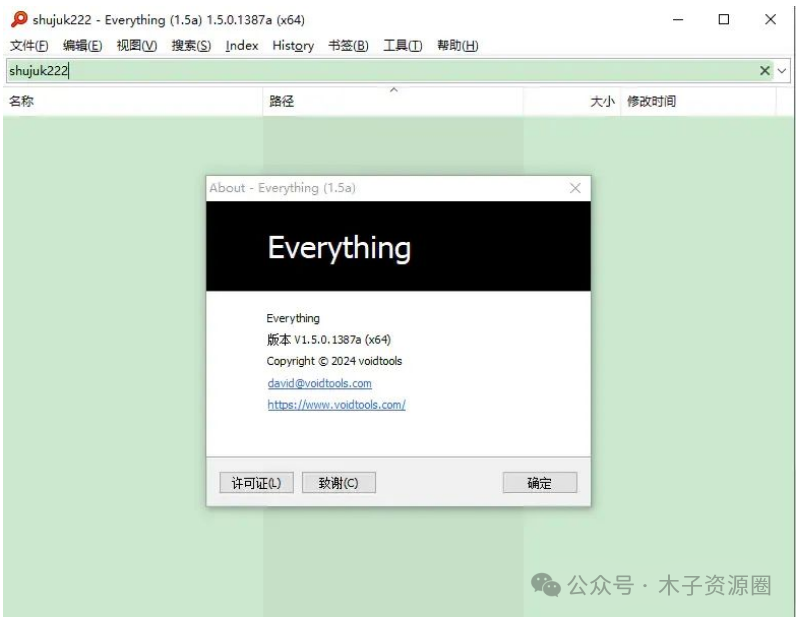Screen dimensions: 797x617
Task: Sort results by 路径 column
Action: point(393,101)
